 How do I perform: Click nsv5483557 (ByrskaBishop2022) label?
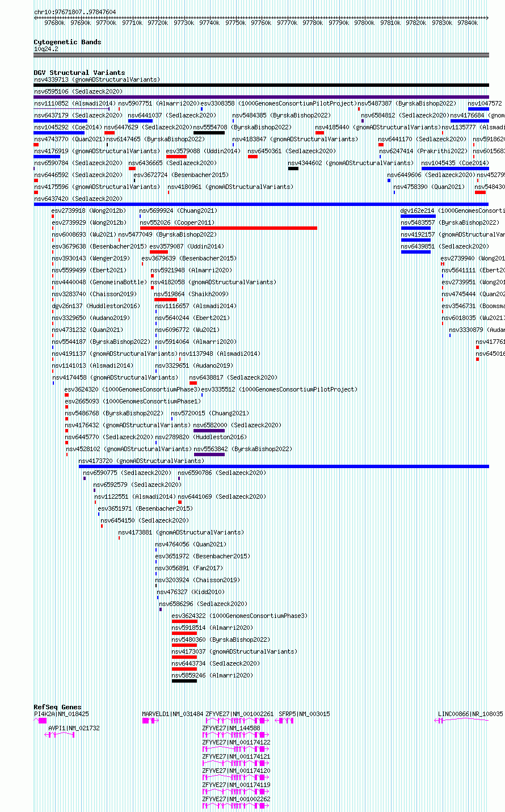tap(450, 222)
